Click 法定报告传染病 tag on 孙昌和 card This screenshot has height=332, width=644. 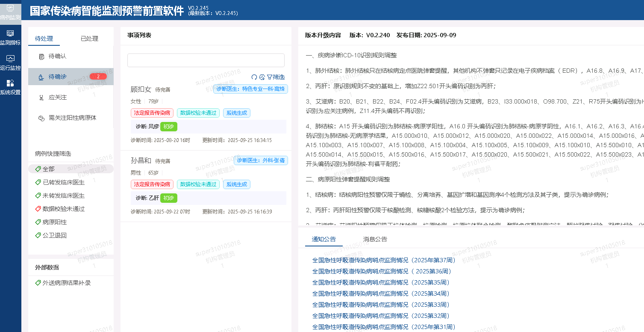tap(152, 184)
